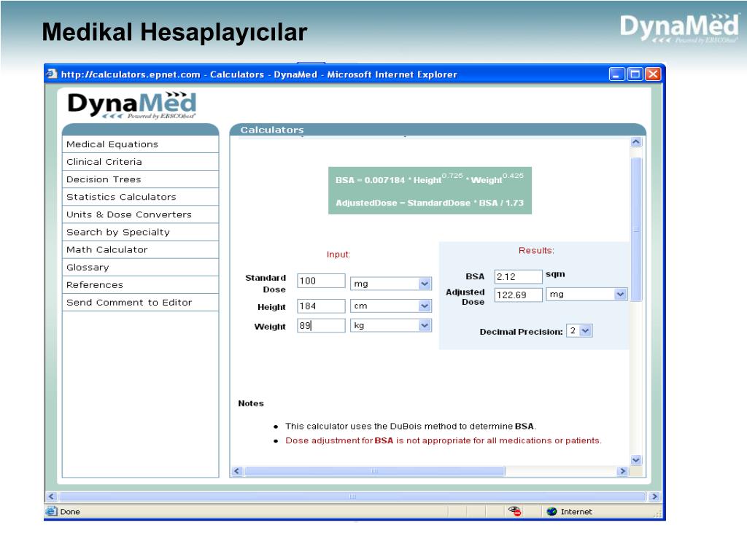Expand the Weight unit dropdown showing kg
Viewport: 747px width, 560px height.
click(x=425, y=326)
